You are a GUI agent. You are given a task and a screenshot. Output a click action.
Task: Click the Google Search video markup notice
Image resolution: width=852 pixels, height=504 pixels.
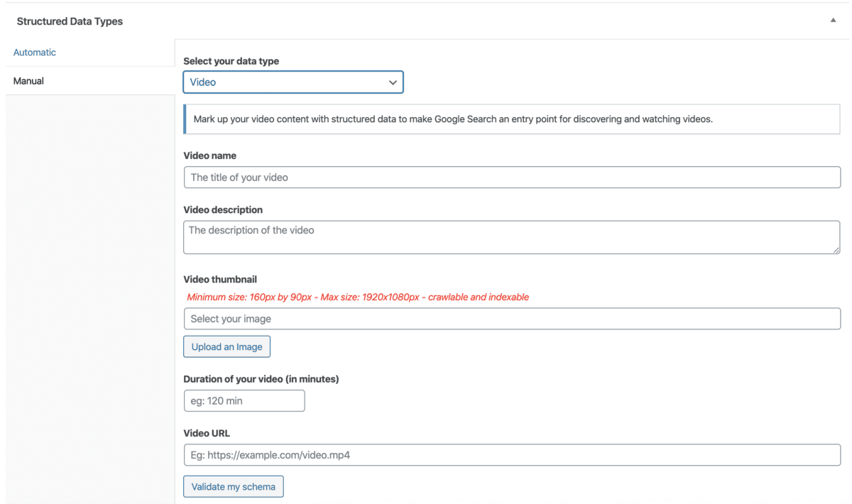point(512,119)
